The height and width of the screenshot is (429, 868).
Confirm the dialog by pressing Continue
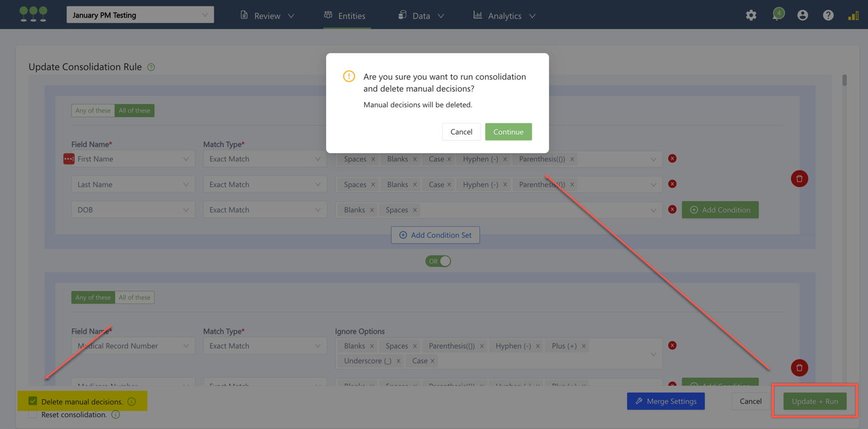pyautogui.click(x=508, y=132)
